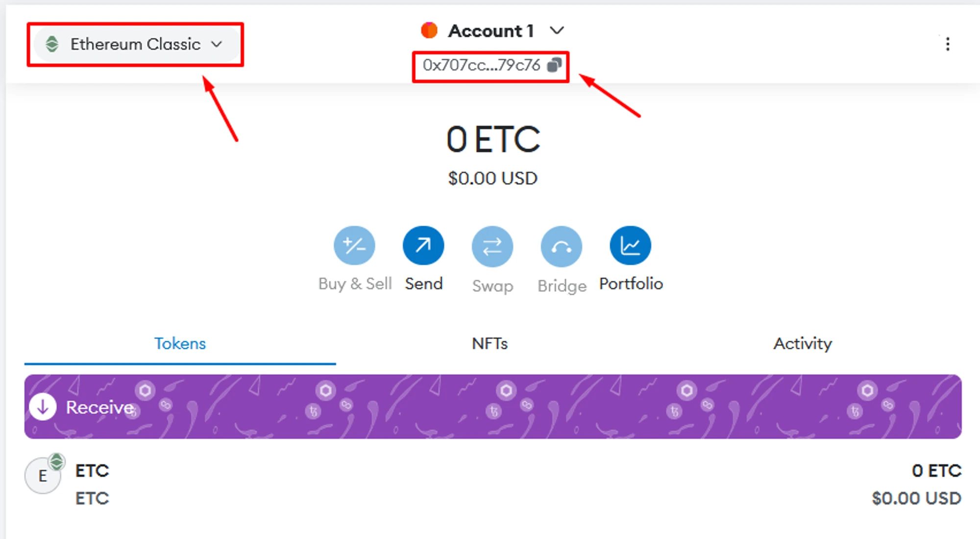980x539 pixels.
Task: Open the three-dot options menu
Action: tap(948, 44)
